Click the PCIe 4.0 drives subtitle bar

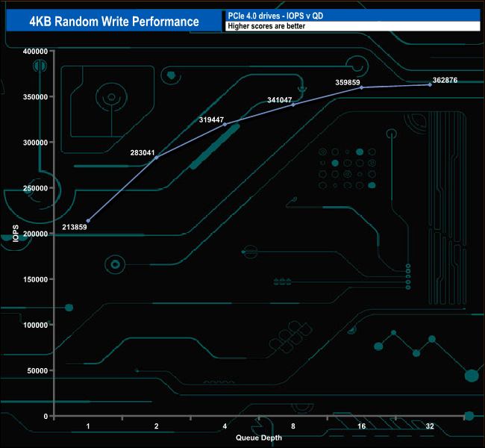click(x=353, y=16)
